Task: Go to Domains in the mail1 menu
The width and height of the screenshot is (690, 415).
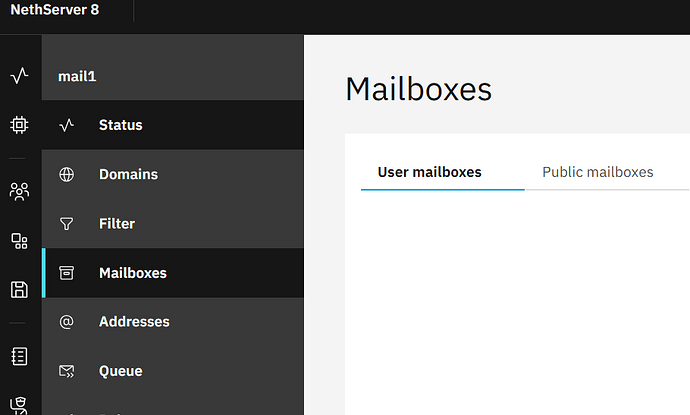Action: tap(128, 174)
